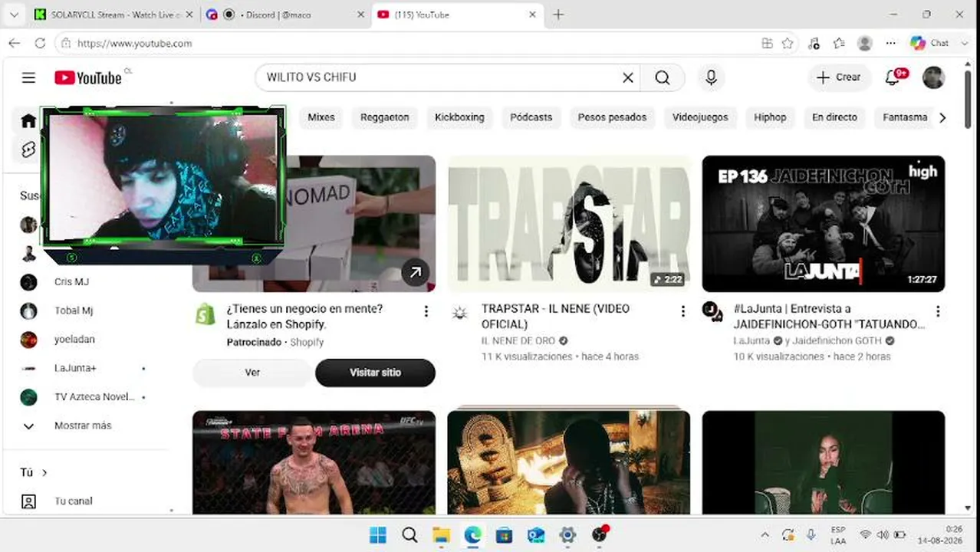
Task: Filter by the Pódcasts chip
Action: pos(531,117)
